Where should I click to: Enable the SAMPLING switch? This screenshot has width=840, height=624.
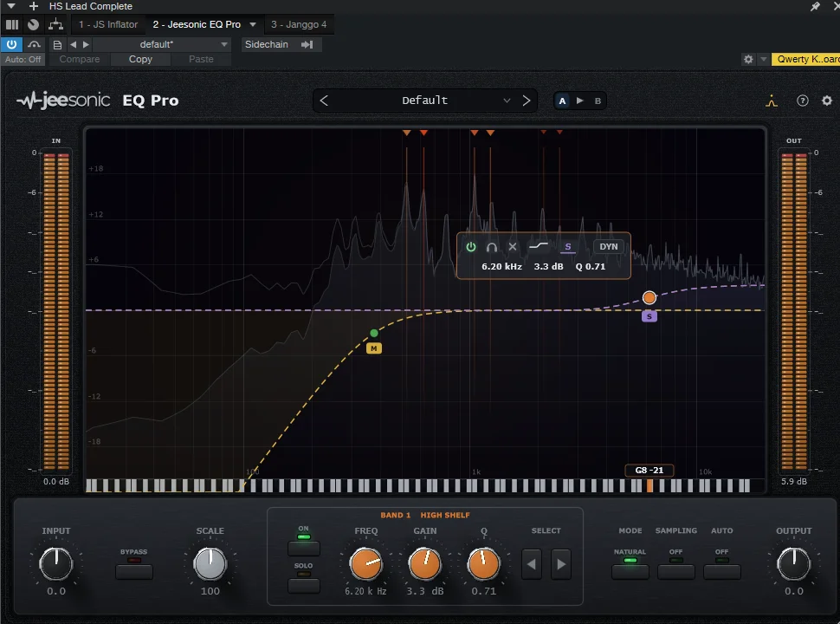676,572
